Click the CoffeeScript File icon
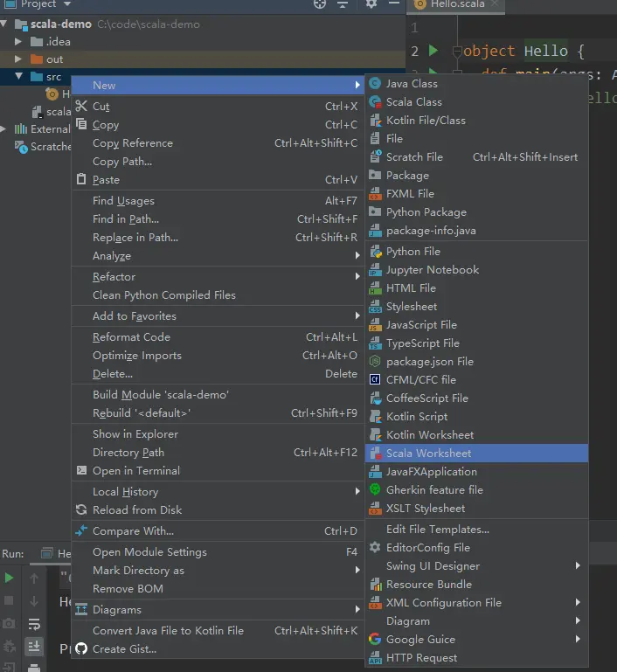This screenshot has width=617, height=672. [375, 398]
